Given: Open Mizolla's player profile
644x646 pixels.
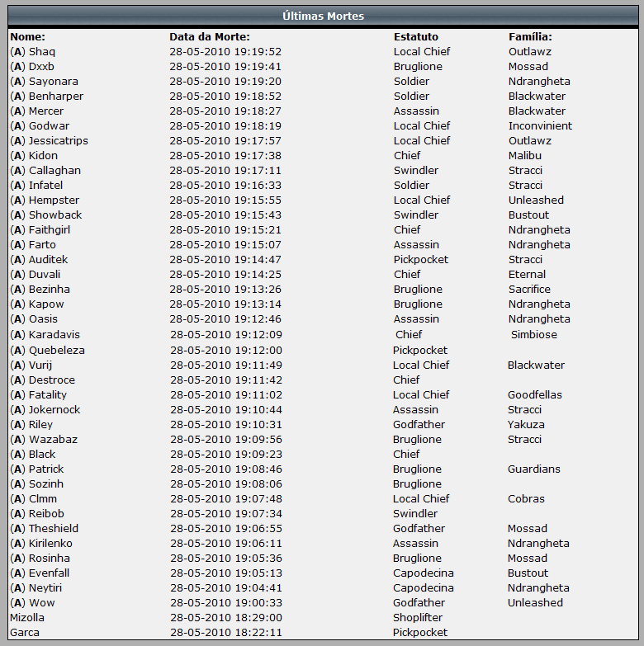Looking at the screenshot, I should click(27, 618).
